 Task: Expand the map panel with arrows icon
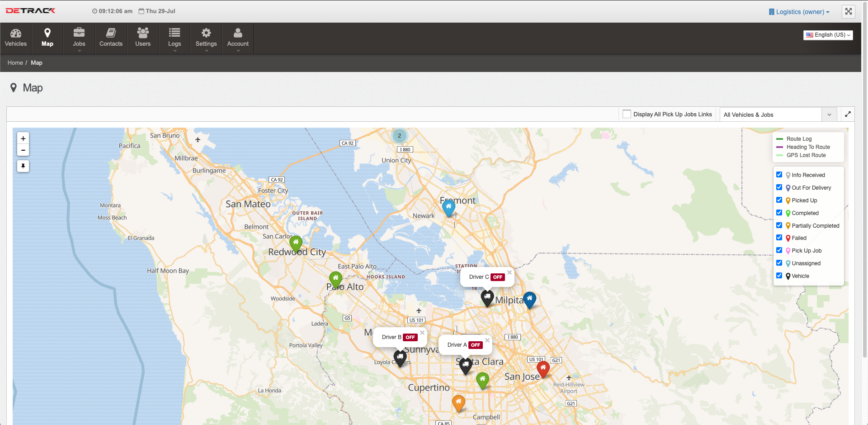(848, 115)
